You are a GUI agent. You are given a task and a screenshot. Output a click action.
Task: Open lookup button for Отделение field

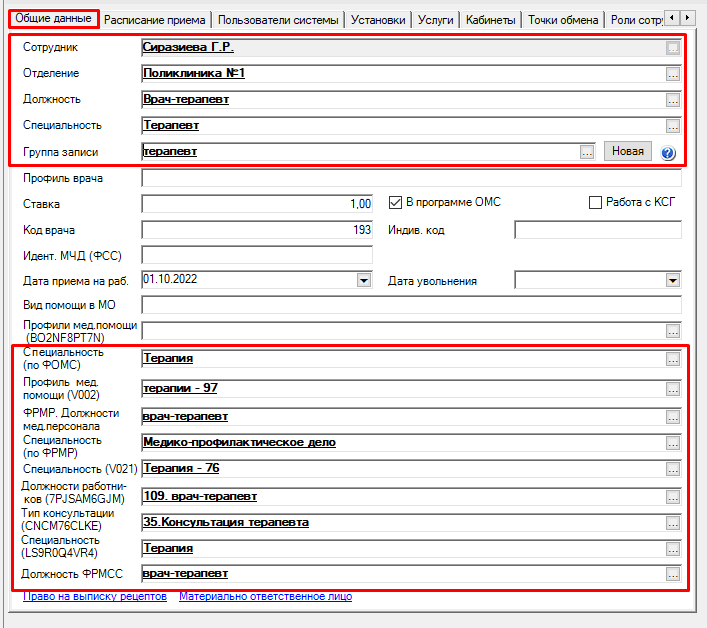coord(673,74)
